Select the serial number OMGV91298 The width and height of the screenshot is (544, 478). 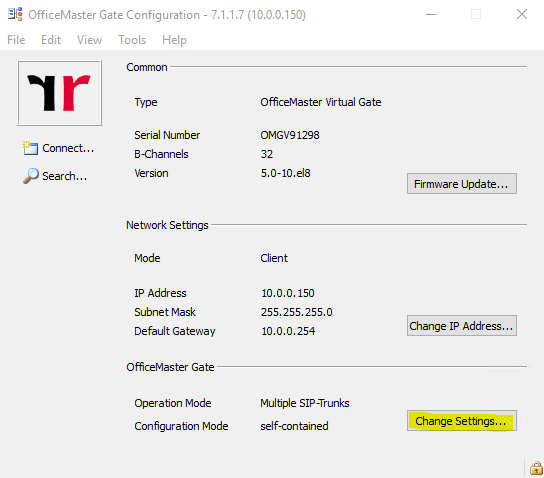[x=290, y=135]
